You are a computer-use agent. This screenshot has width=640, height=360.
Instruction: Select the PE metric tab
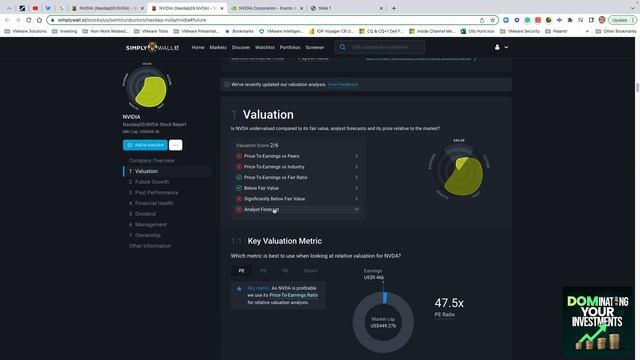tap(241, 271)
